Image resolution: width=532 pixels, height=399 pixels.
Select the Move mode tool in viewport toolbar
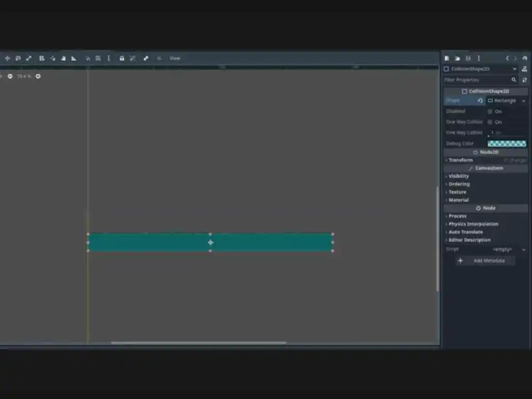[7, 58]
